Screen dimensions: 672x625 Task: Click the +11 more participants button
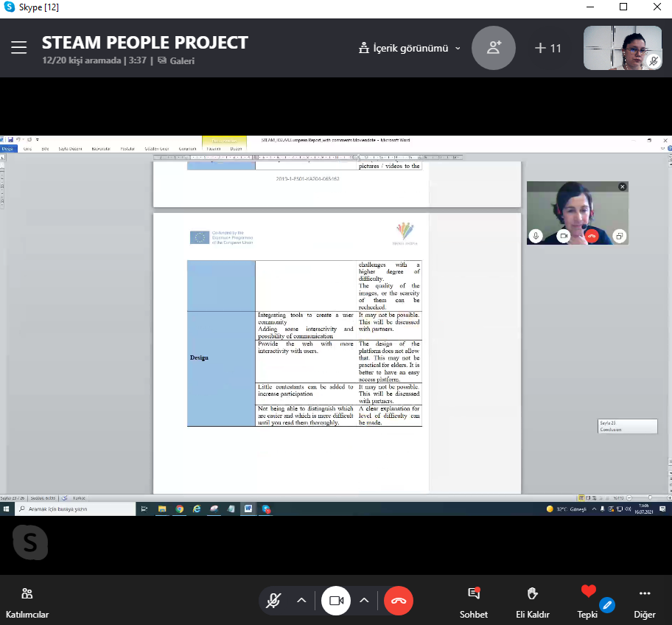(x=548, y=48)
